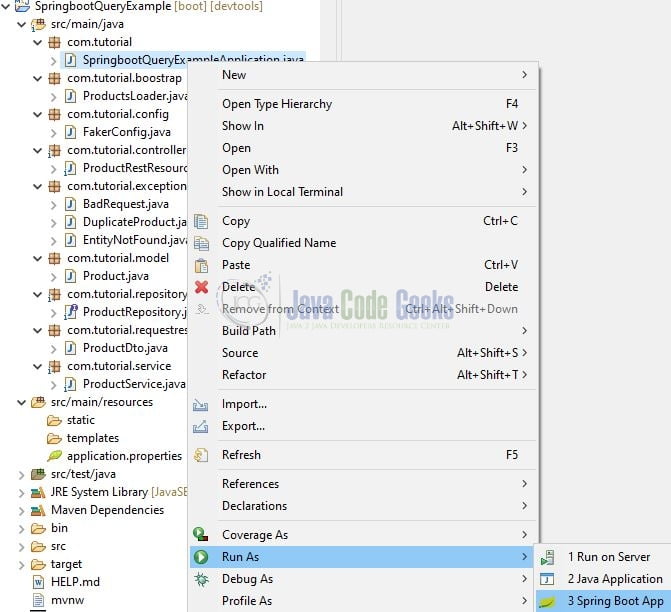Click the Run on Server icon

(x=547, y=557)
